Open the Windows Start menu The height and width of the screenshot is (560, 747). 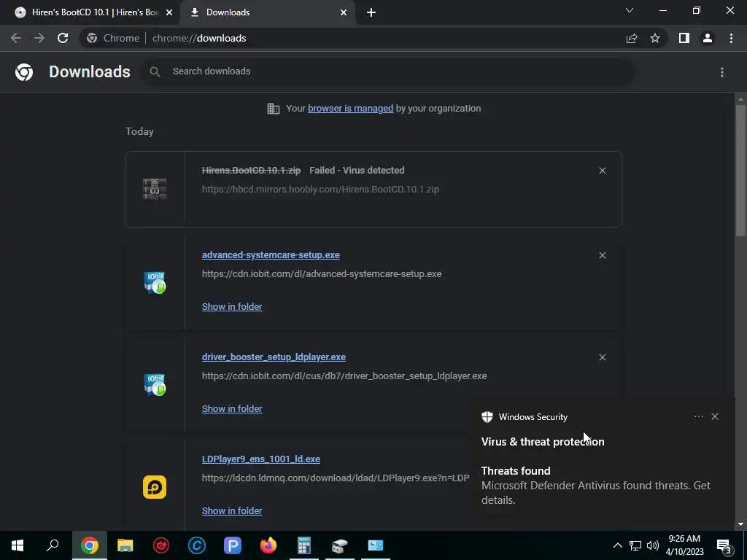point(18,545)
